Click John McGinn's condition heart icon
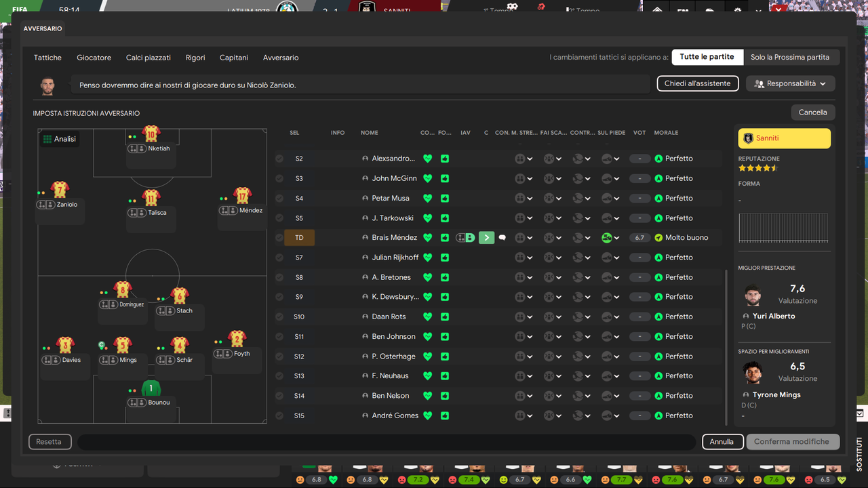The height and width of the screenshot is (488, 868). (427, 178)
